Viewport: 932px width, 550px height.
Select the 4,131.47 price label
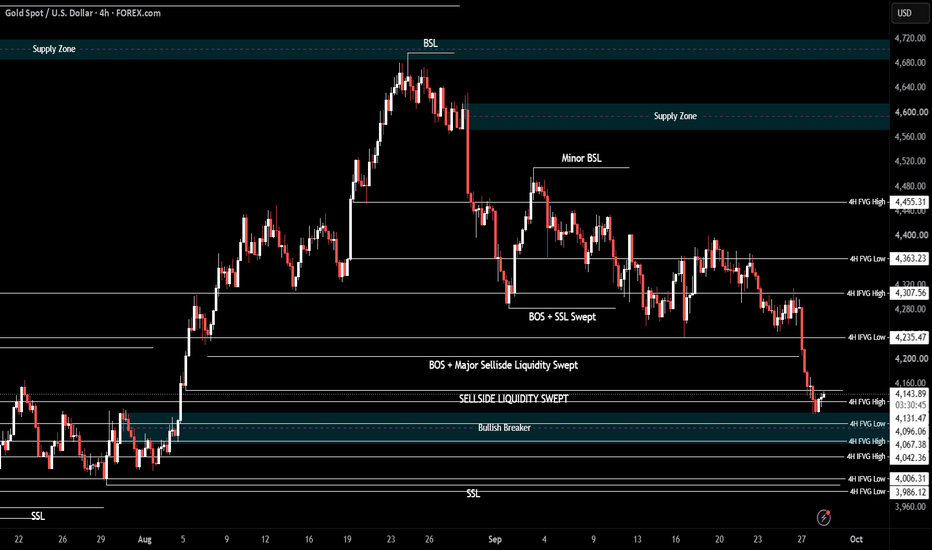(x=911, y=419)
